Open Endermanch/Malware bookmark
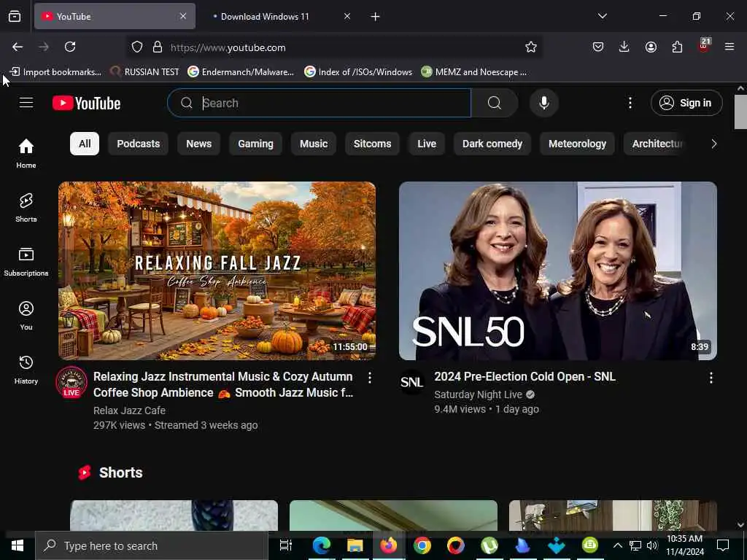747x560 pixels. pos(241,72)
